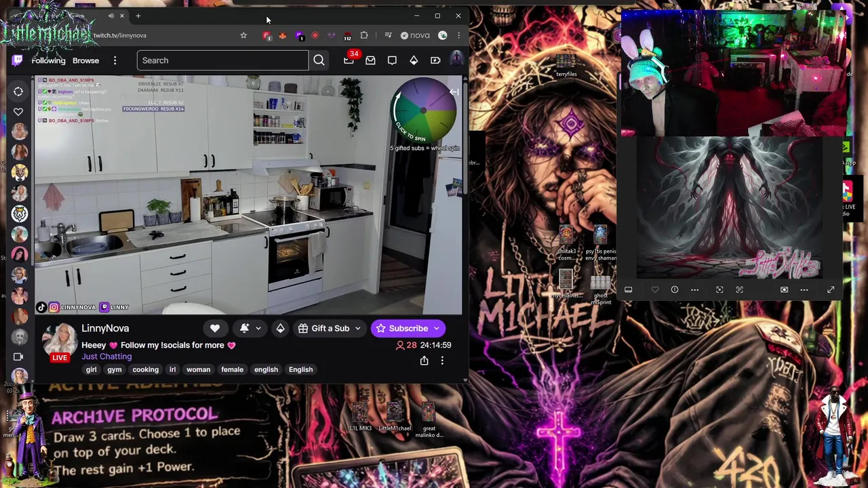Viewport: 868px width, 488px height.
Task: Open the Following page
Action: point(48,60)
